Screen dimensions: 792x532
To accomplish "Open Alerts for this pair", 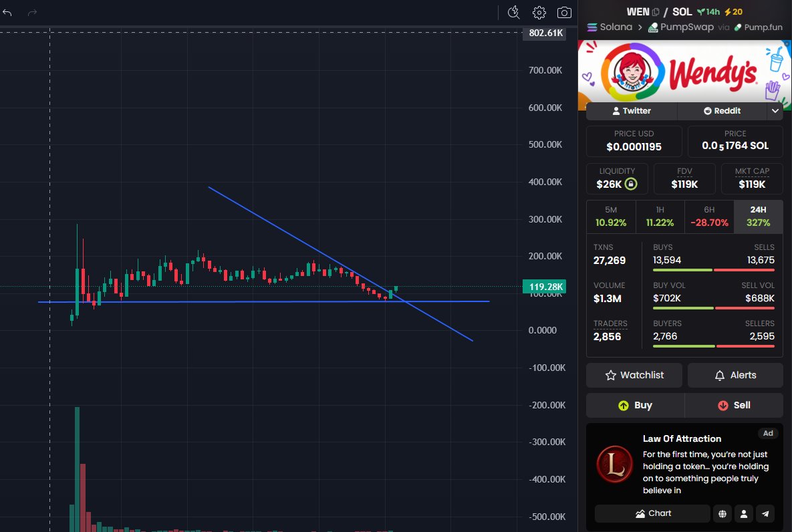I will (735, 375).
